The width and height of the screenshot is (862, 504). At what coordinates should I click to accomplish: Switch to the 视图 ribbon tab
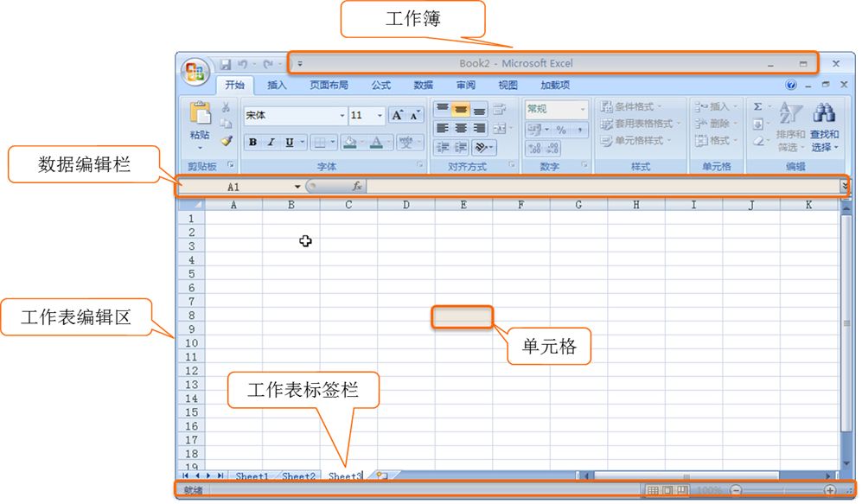508,86
